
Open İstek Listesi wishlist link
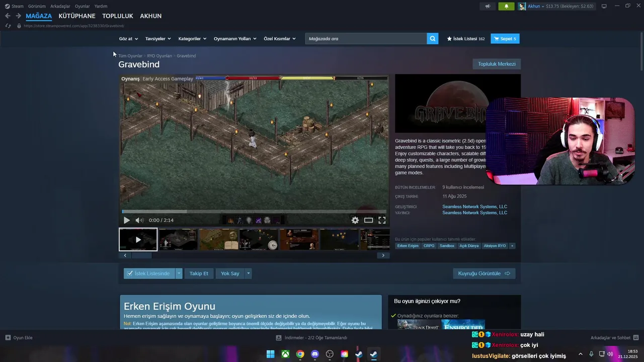point(465,39)
